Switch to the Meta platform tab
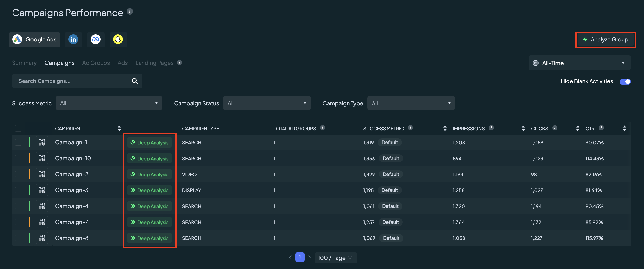644x269 pixels. pos(95,39)
